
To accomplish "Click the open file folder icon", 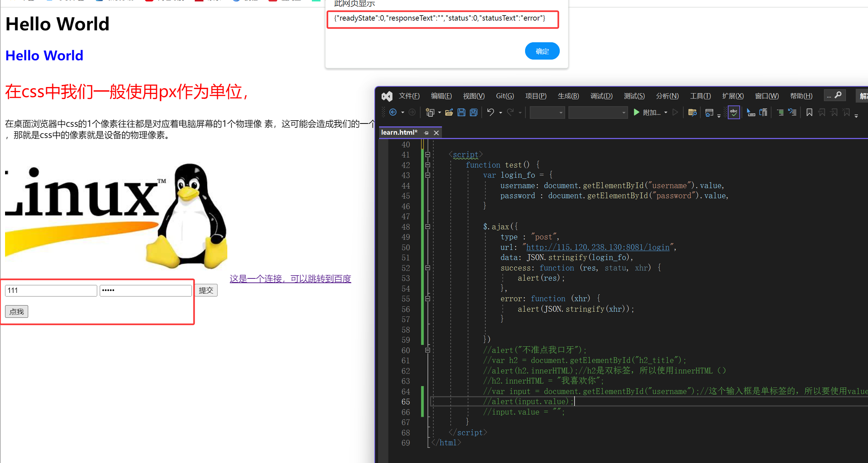I will point(449,112).
